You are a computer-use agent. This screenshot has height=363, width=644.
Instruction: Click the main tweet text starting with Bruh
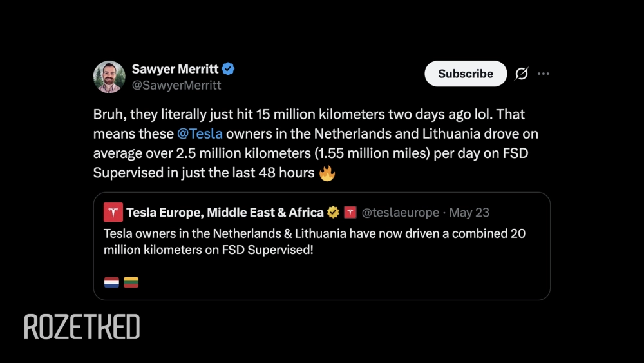click(316, 144)
